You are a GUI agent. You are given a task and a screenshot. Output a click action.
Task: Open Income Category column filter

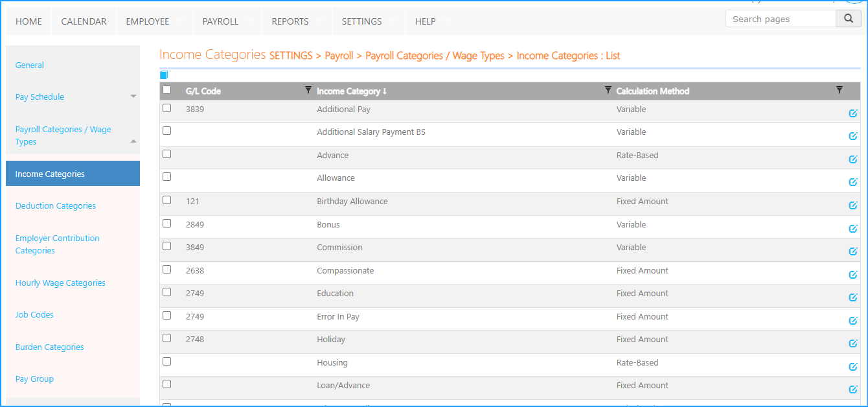(608, 91)
